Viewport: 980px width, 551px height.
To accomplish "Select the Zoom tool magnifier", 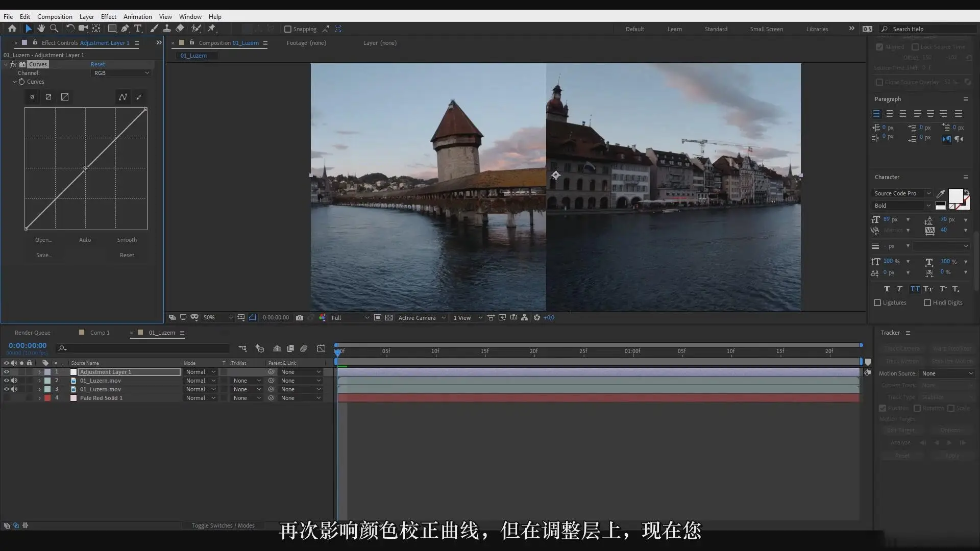I will (x=54, y=29).
